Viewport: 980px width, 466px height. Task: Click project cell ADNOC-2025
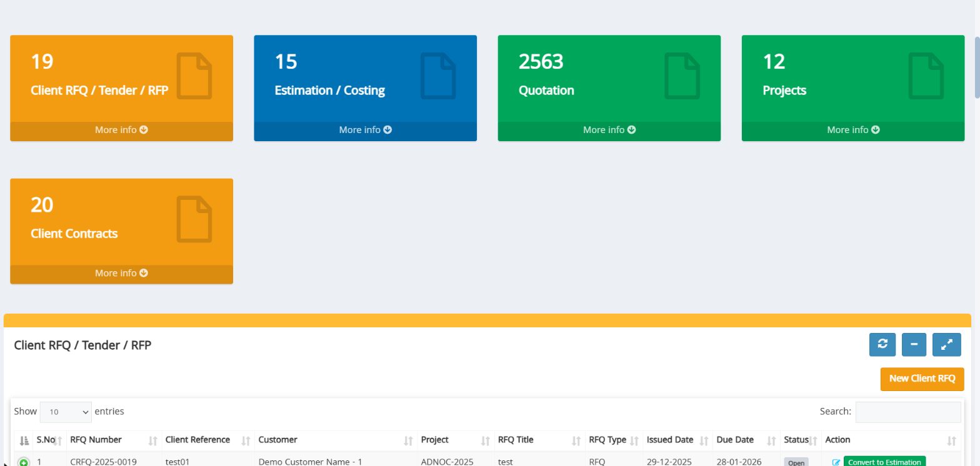coord(447,462)
